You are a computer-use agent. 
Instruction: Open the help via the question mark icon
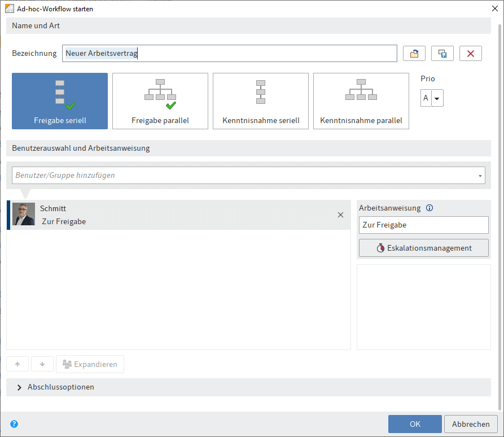14,423
